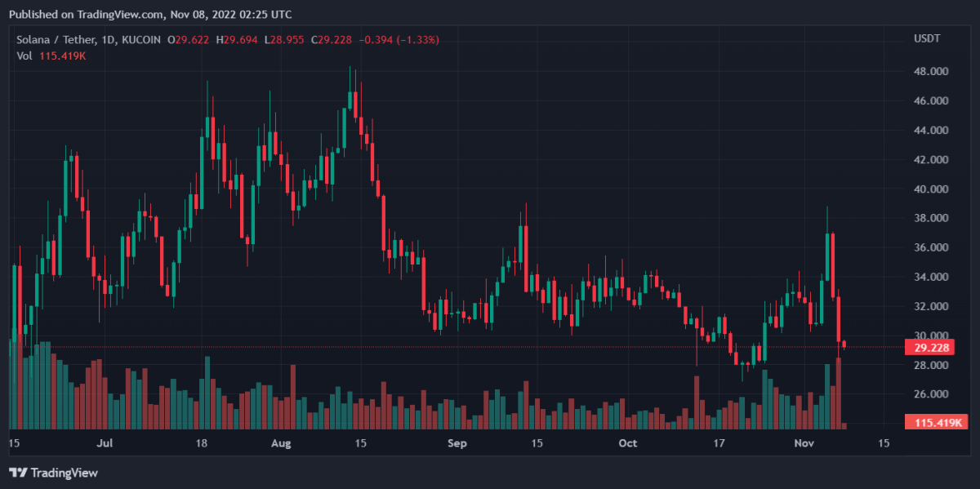Click the Aug date axis label
This screenshot has height=489, width=980.
pyautogui.click(x=281, y=443)
